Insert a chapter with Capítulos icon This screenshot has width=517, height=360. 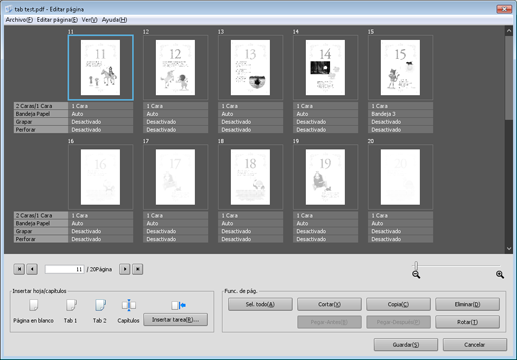pos(129,305)
